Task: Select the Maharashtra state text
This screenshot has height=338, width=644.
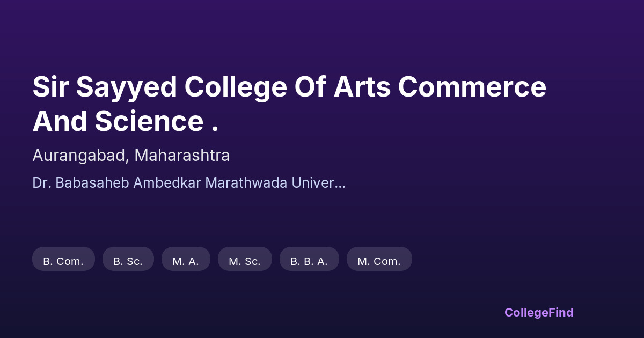Action: 182,156
